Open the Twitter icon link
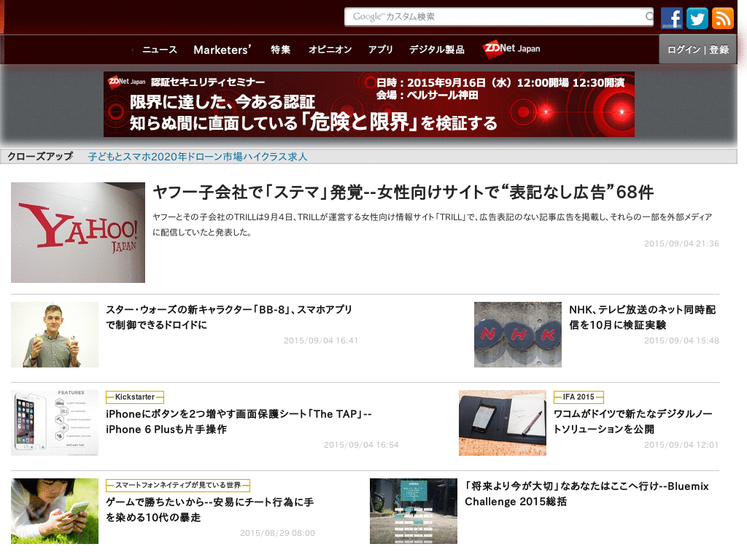Viewport: 747px width, 560px height. point(697,18)
